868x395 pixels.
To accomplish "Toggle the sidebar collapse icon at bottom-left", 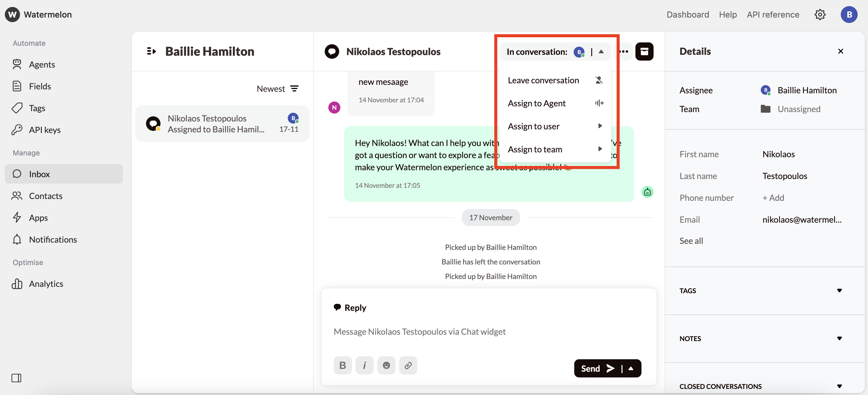I will 16,378.
